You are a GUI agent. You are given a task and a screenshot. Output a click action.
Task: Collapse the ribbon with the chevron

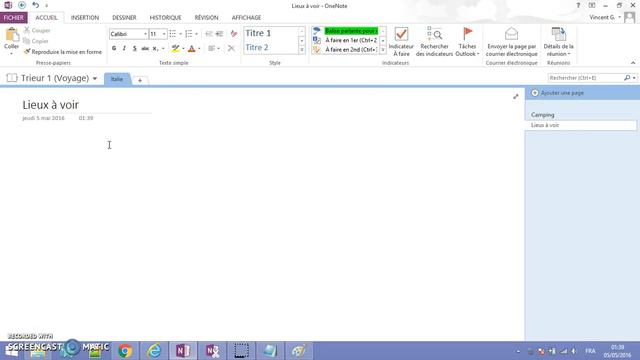pyautogui.click(x=633, y=63)
